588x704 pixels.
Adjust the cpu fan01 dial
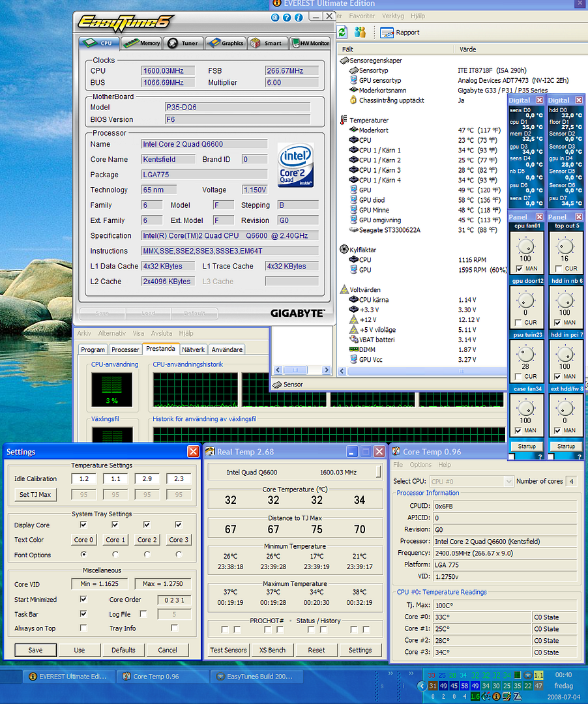(525, 246)
